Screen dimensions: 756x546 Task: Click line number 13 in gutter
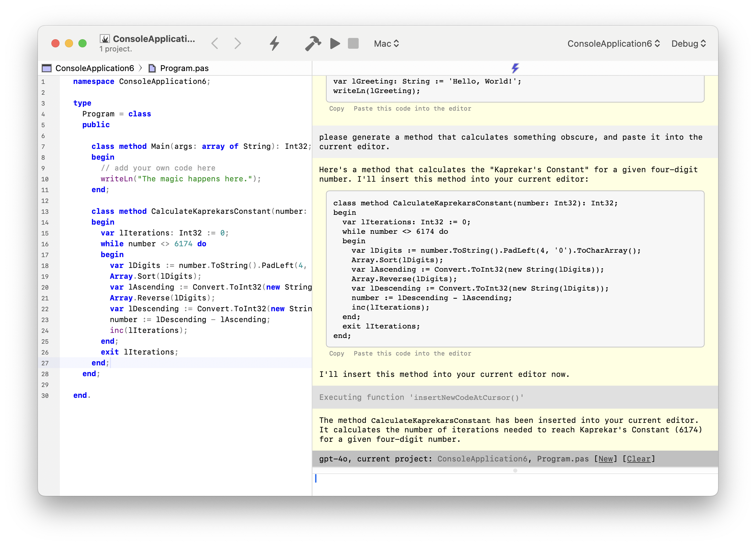click(x=45, y=212)
